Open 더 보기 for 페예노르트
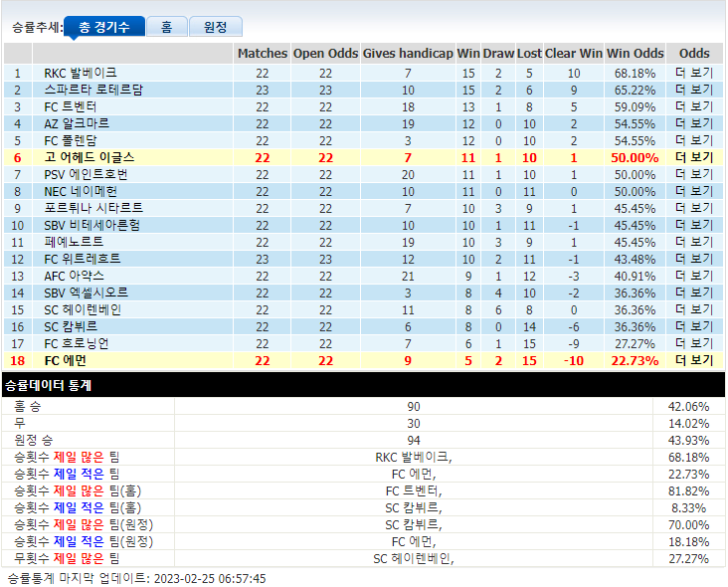The width and height of the screenshot is (728, 587). pos(694,242)
